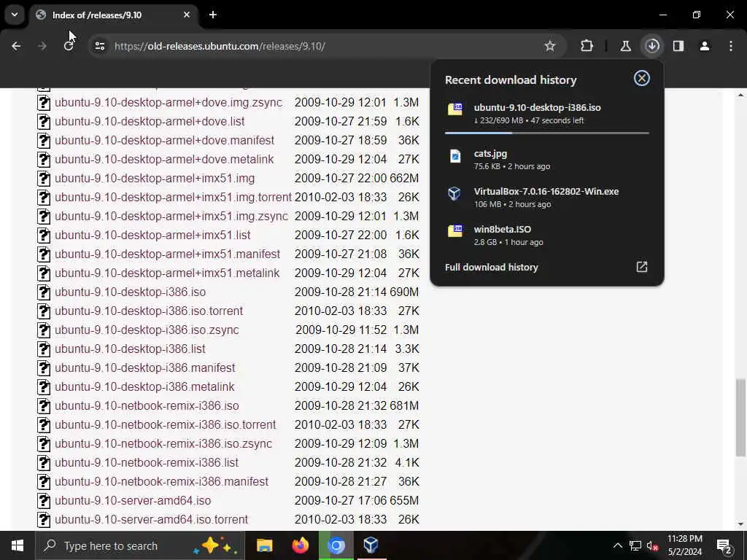
Task: Open VirtualBox from the taskbar
Action: (x=371, y=545)
